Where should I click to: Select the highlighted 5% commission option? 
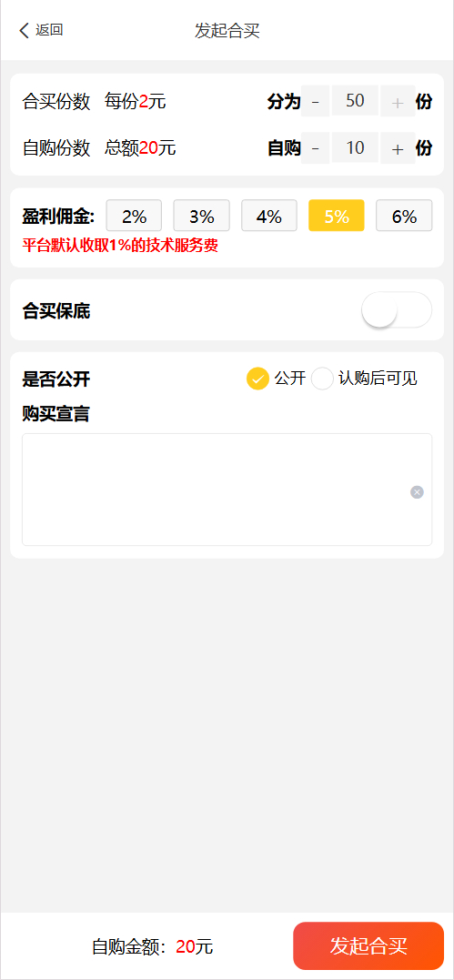tap(337, 217)
